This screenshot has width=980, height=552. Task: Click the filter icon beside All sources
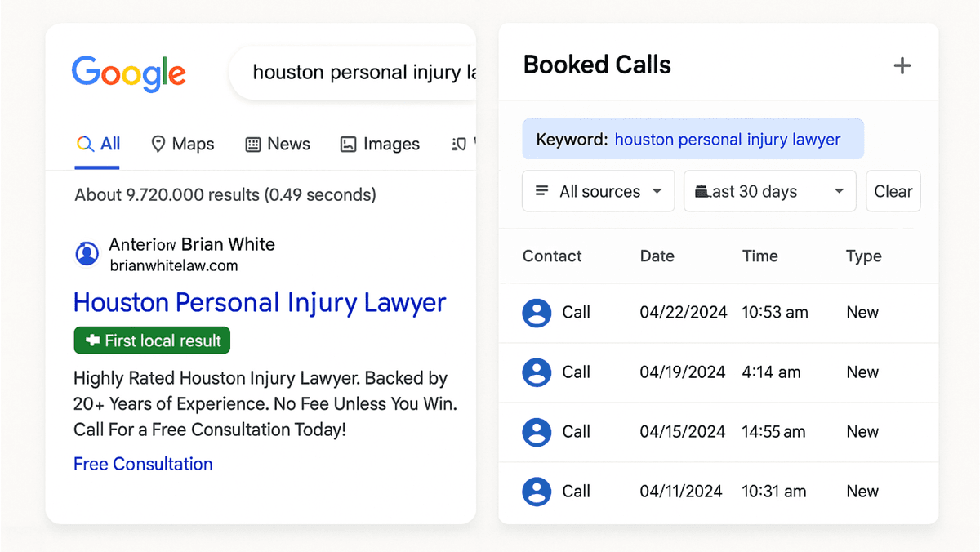click(x=541, y=191)
